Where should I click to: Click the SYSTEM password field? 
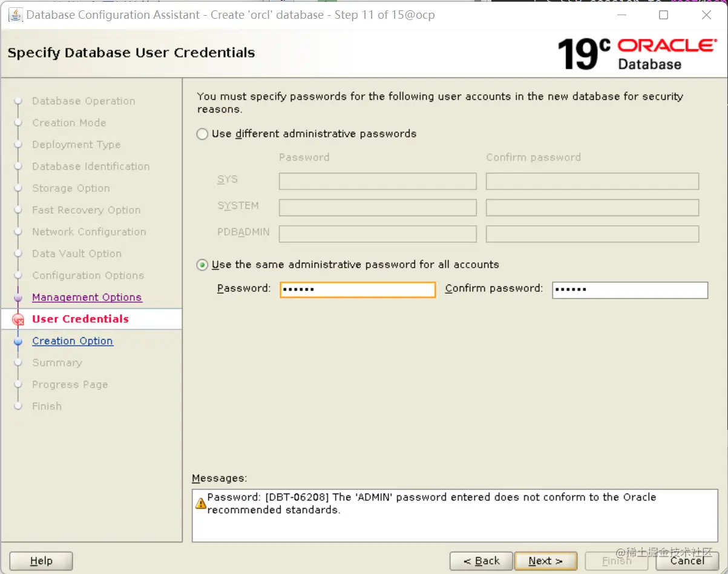(x=378, y=208)
